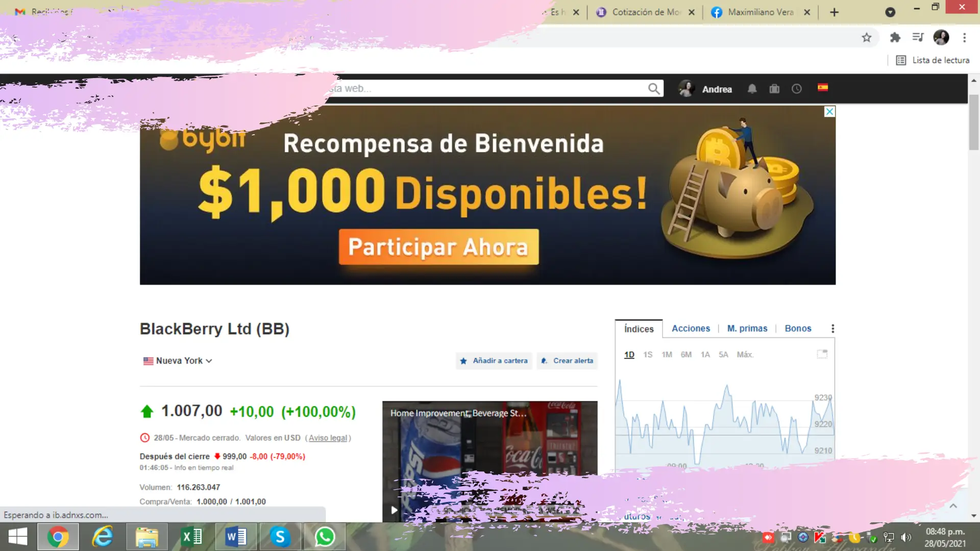This screenshot has width=980, height=551.
Task: Select 5A chart timeframe
Action: click(723, 355)
